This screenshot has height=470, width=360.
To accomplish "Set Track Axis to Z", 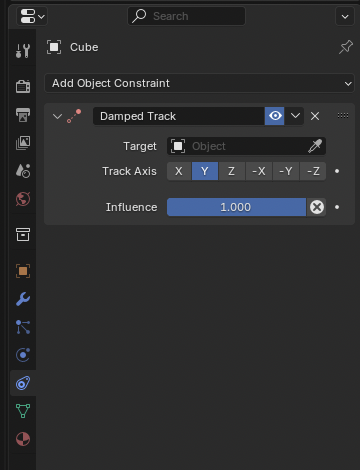I will 231,171.
